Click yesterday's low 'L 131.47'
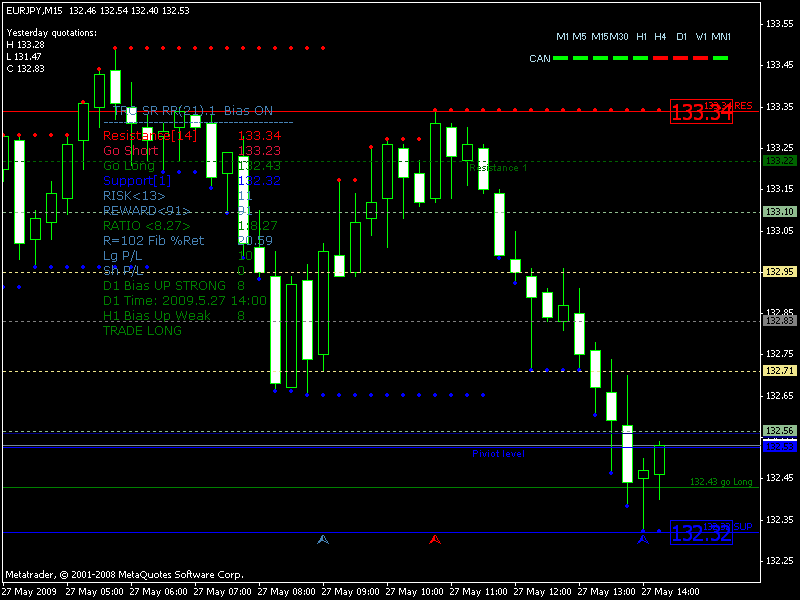The height and width of the screenshot is (600, 800). tap(24, 57)
